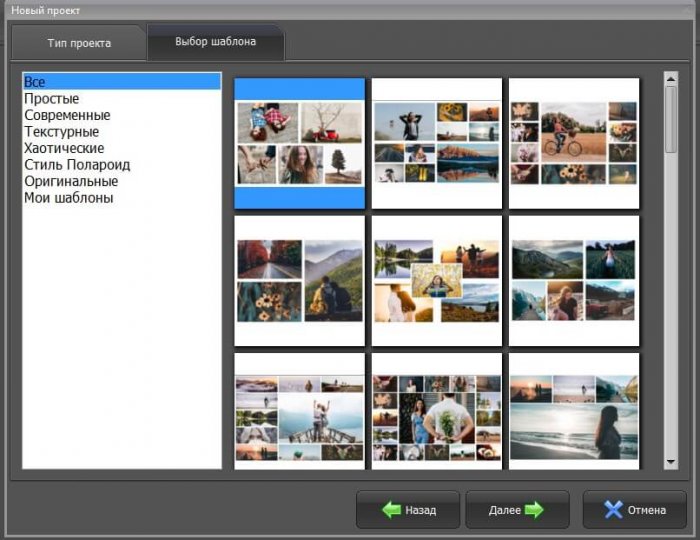Click the green forward arrow icon
700x540 pixels.
point(534,510)
